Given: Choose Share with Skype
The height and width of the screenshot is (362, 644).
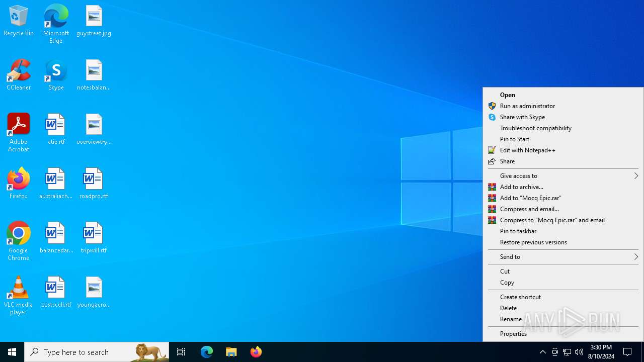Looking at the screenshot, I should [x=563, y=117].
